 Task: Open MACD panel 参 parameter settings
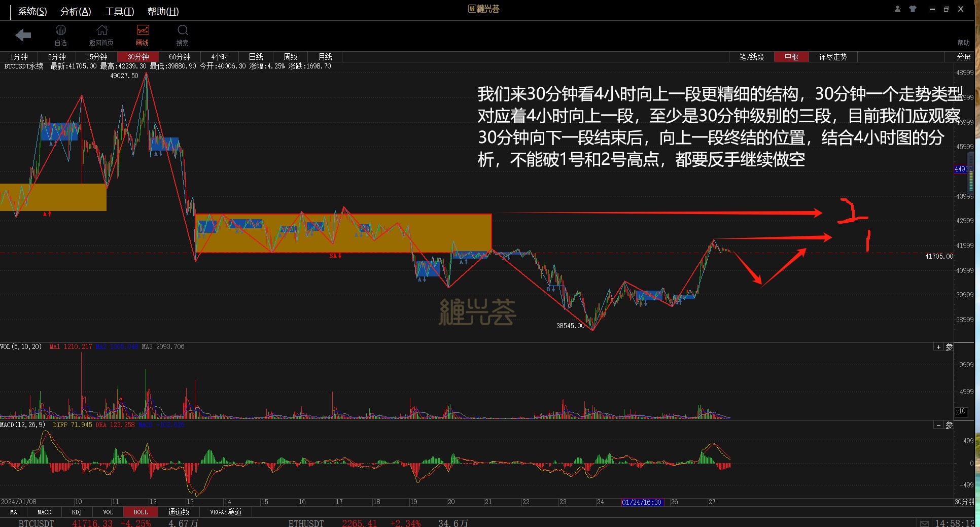(949, 425)
